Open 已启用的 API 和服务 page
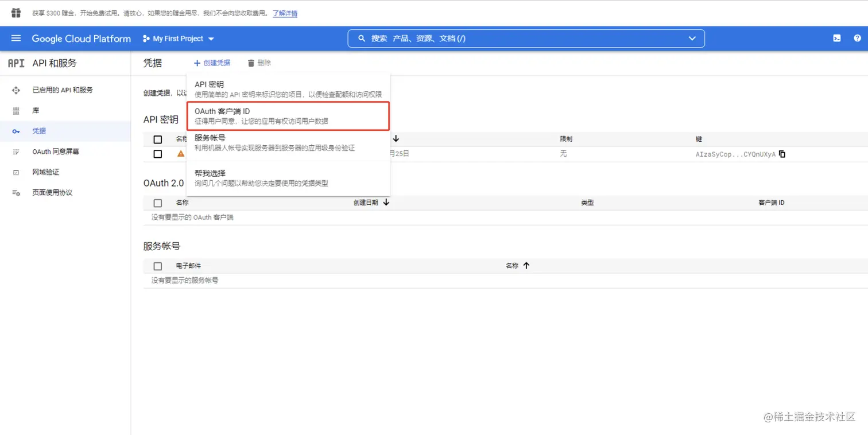The image size is (868, 435). (x=63, y=90)
